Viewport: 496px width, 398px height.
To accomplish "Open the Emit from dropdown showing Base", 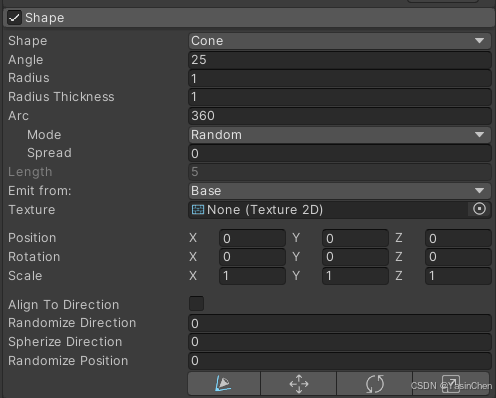I will (x=340, y=191).
